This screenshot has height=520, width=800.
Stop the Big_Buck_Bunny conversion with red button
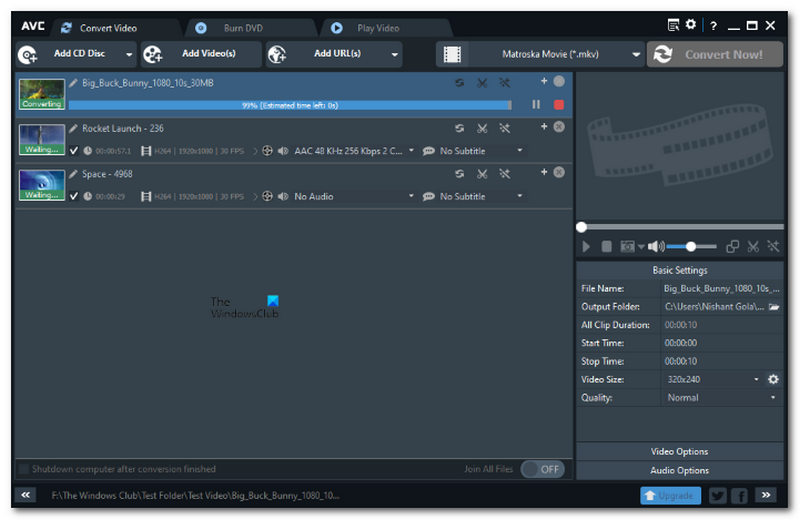tap(558, 104)
